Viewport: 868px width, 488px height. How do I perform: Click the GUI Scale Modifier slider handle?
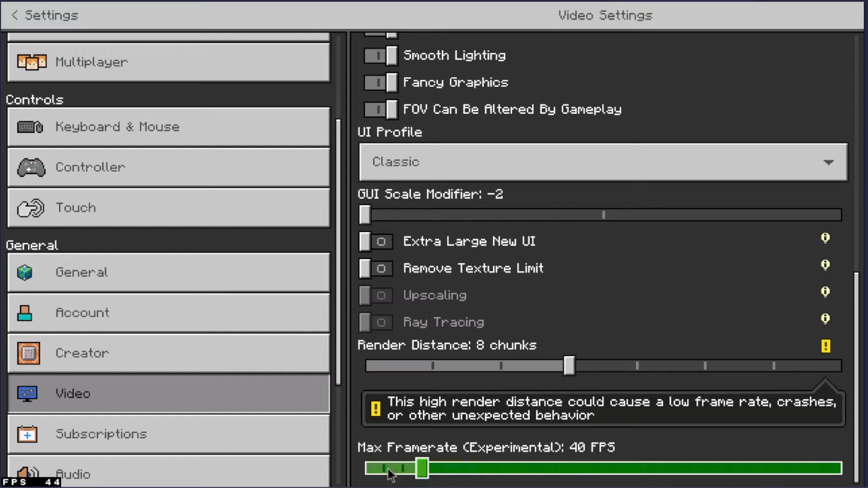[x=365, y=215]
